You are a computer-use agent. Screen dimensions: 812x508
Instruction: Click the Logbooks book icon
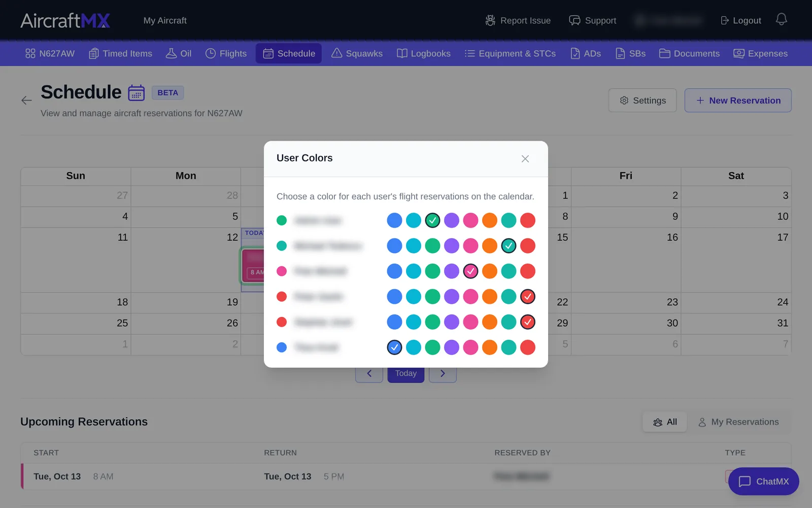(x=402, y=53)
